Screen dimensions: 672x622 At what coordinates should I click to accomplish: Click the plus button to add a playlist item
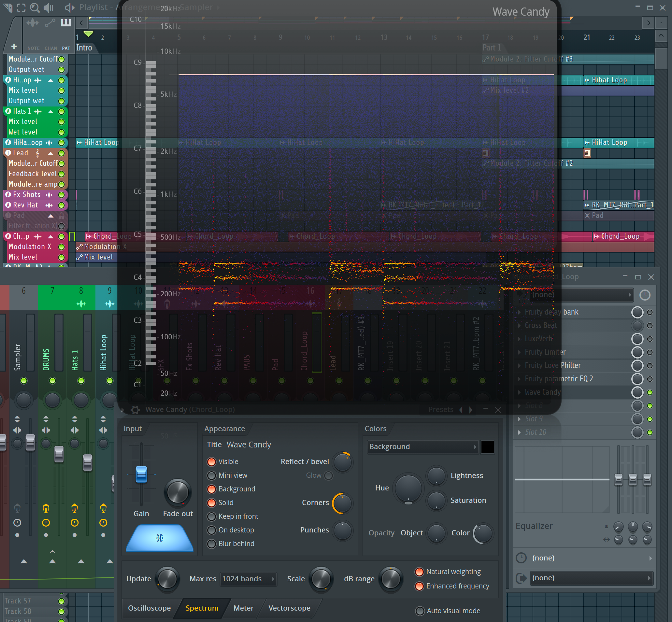14,46
